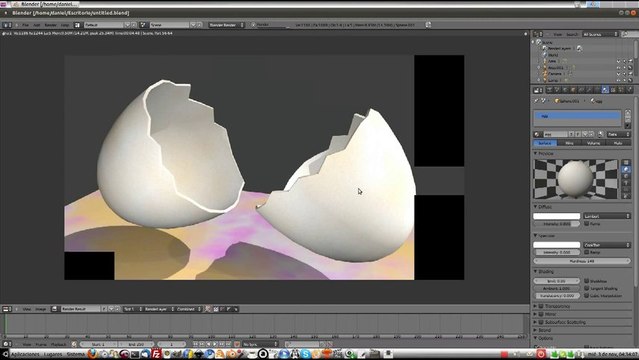Open the Physics properties tab
Viewport: 639px width, 360px height.
click(x=629, y=90)
